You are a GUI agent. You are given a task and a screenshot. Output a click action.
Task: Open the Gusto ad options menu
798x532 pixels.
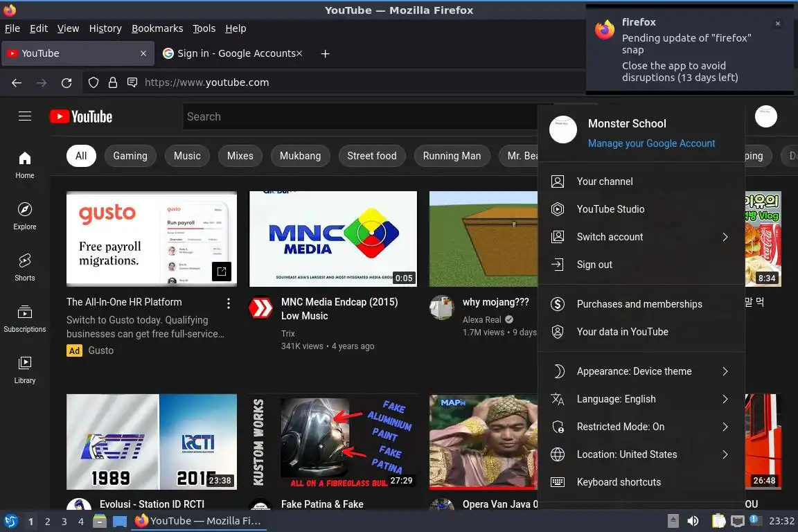click(229, 303)
